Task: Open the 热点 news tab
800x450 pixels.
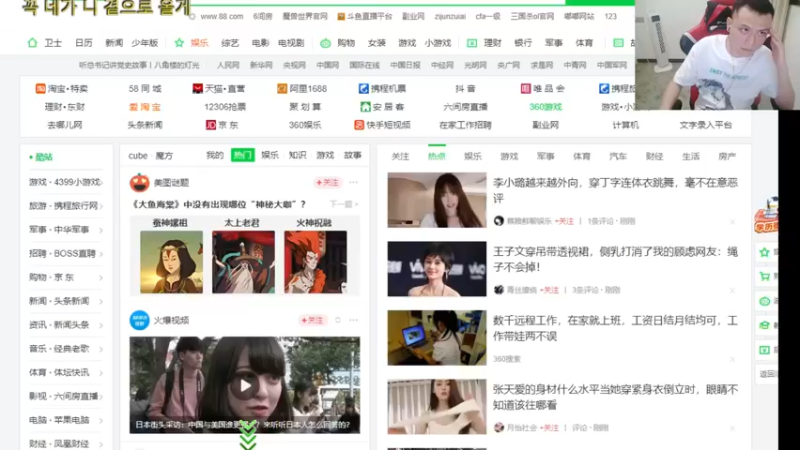Action: 437,156
